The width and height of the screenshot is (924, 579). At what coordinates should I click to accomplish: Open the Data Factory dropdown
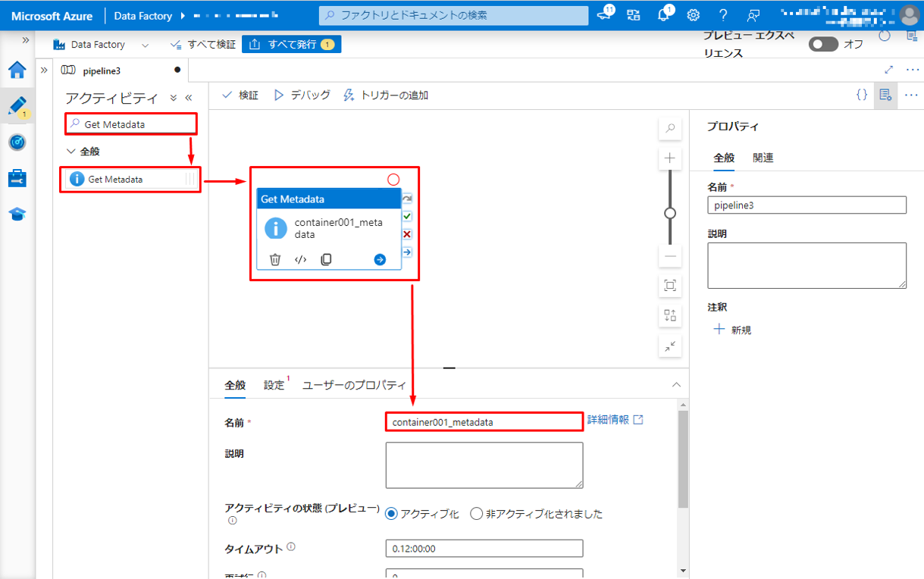[146, 45]
